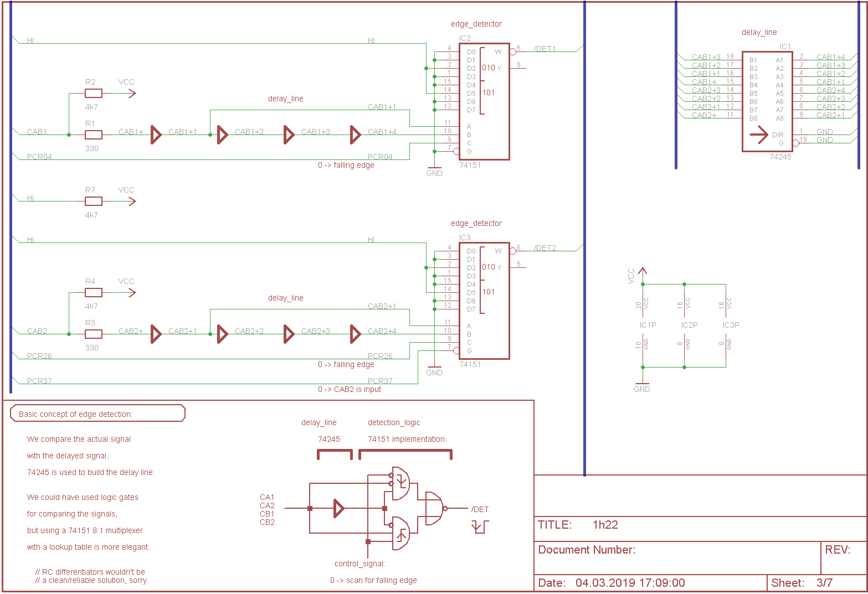Select the R2 resistor symbol
The height and width of the screenshot is (594, 868).
93,94
